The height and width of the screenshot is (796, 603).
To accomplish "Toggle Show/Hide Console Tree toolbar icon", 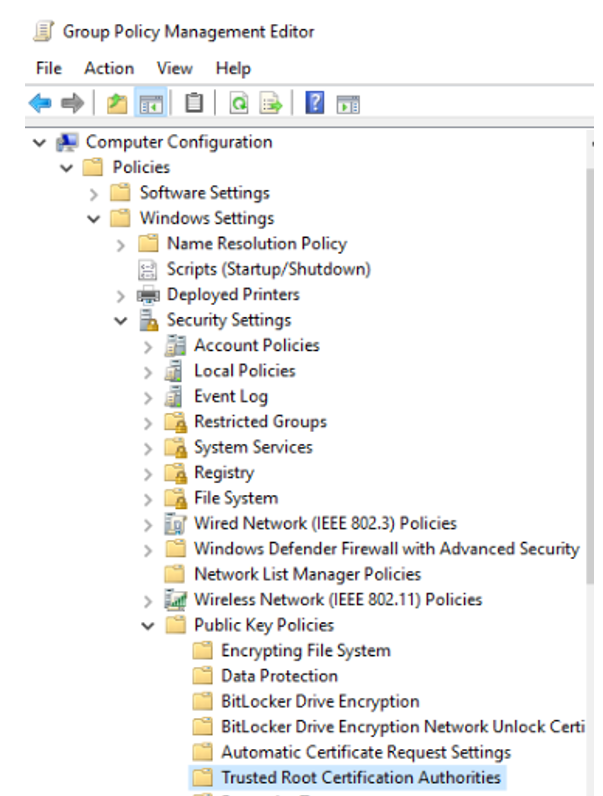I will tap(150, 103).
